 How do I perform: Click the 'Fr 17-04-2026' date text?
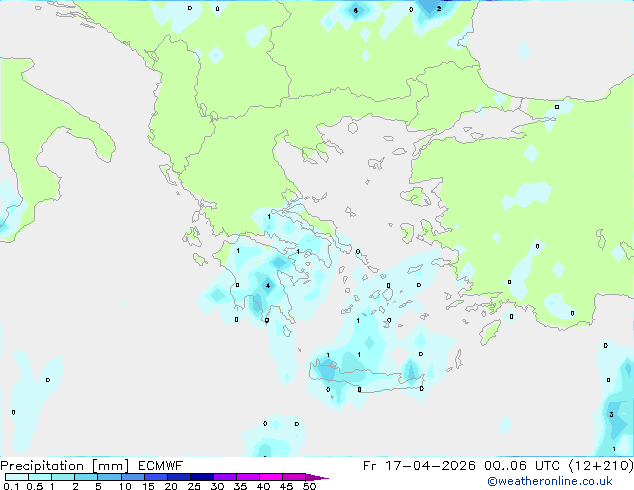tap(419, 466)
